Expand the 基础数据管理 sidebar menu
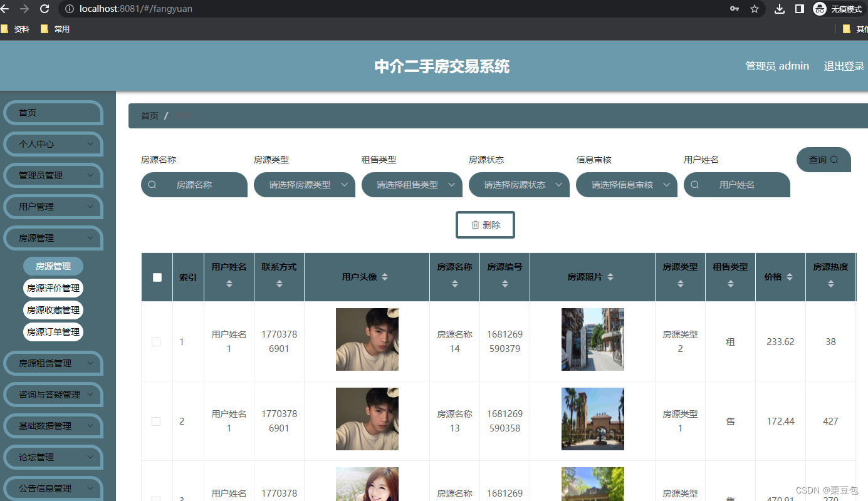 click(53, 426)
